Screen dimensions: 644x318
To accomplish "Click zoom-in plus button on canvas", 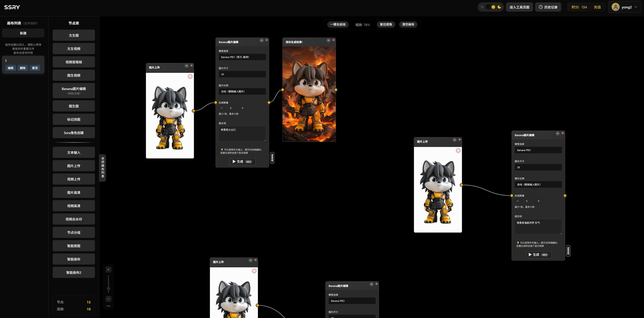I will pyautogui.click(x=108, y=269).
